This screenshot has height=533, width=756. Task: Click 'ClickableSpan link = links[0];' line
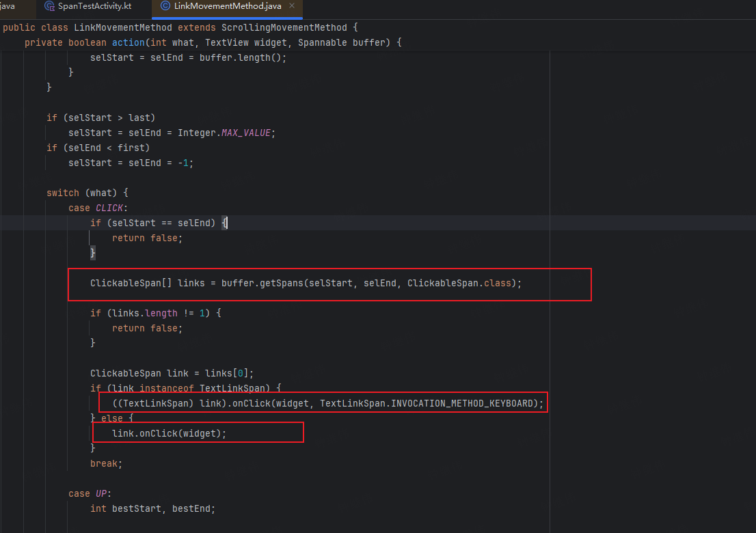172,373
